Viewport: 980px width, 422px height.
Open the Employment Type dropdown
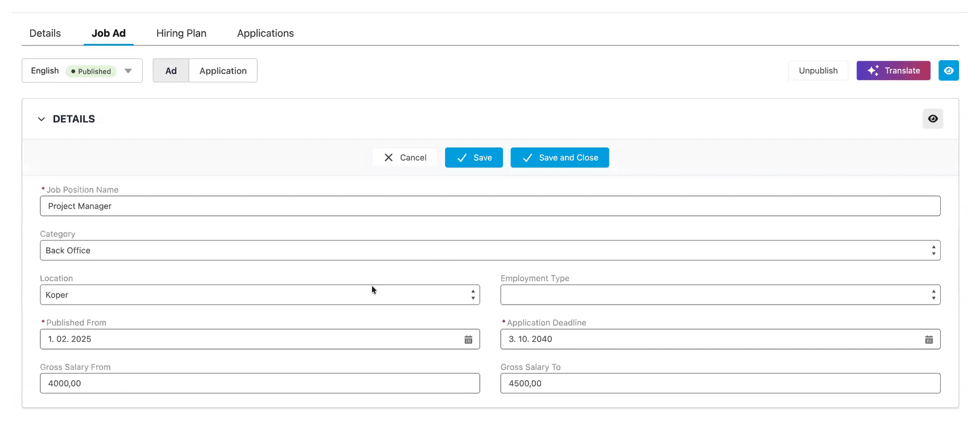click(x=720, y=295)
